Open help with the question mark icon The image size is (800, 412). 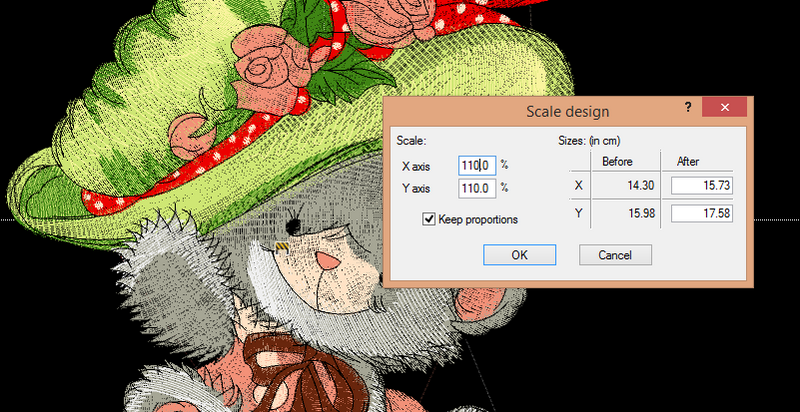(x=688, y=108)
